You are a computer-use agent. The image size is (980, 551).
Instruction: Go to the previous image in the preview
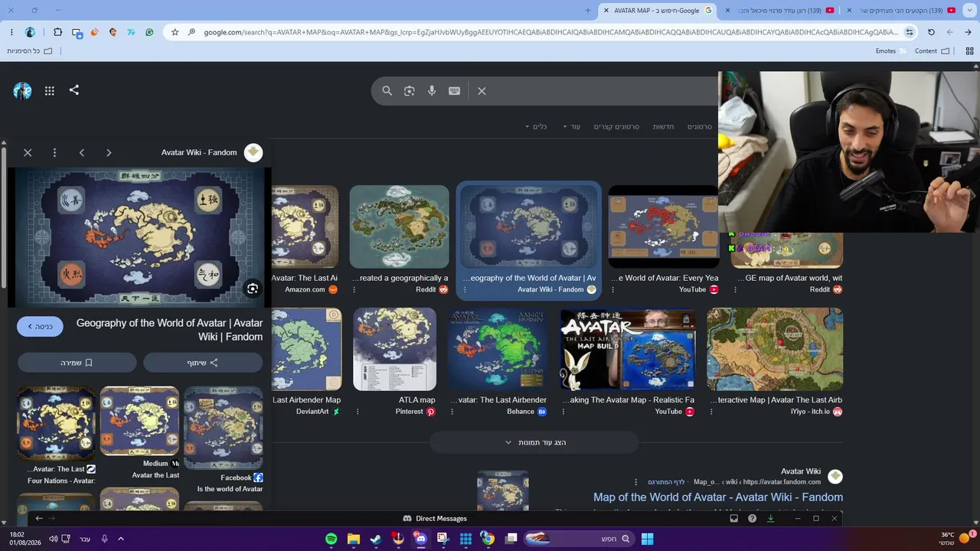tap(82, 152)
